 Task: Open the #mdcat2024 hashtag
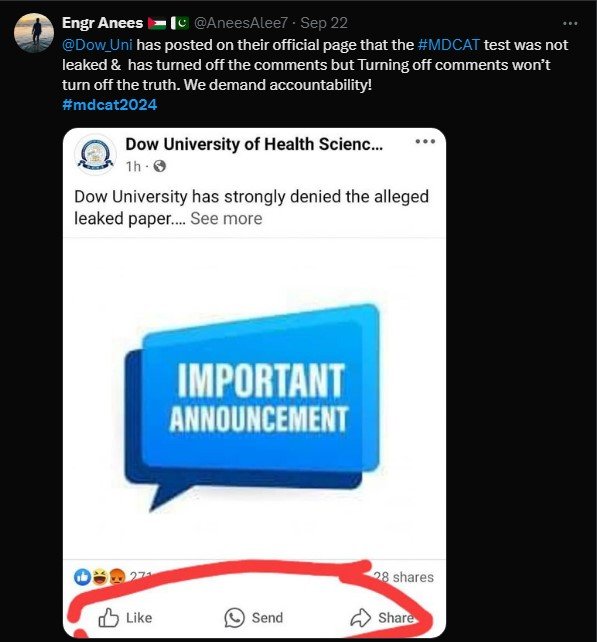[109, 105]
